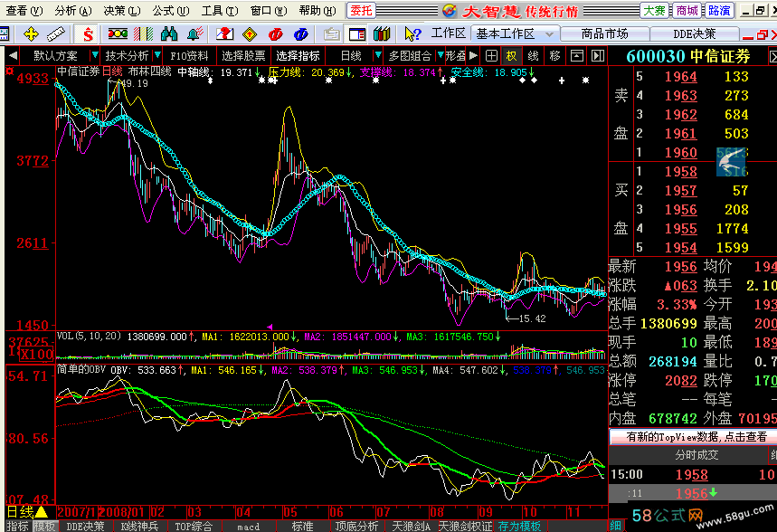Click the 大赛 button

(654, 11)
